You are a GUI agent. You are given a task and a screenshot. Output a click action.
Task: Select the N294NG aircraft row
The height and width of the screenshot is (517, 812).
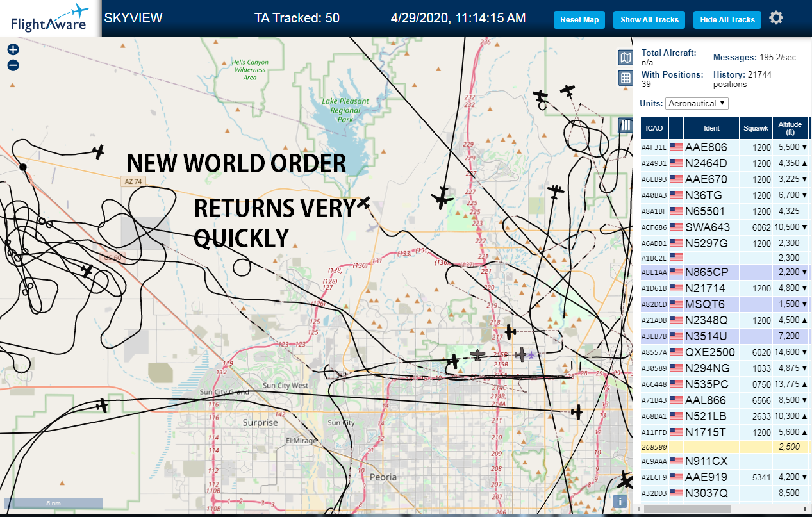coord(726,368)
